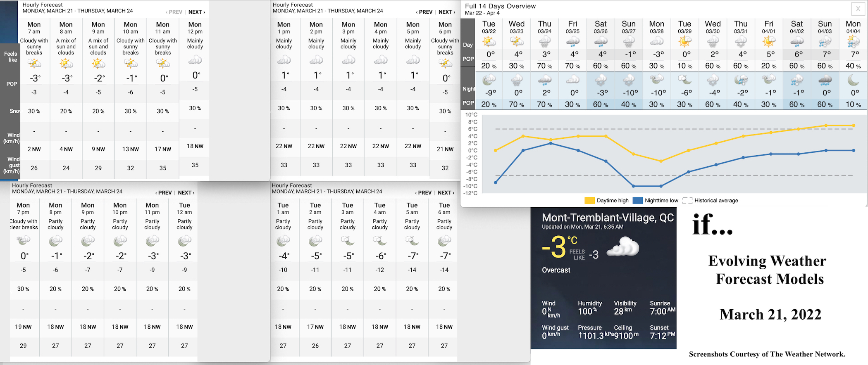The image size is (868, 365).
Task: Click NEXT in the Mon 1 pm hourly panel
Action: tap(447, 12)
